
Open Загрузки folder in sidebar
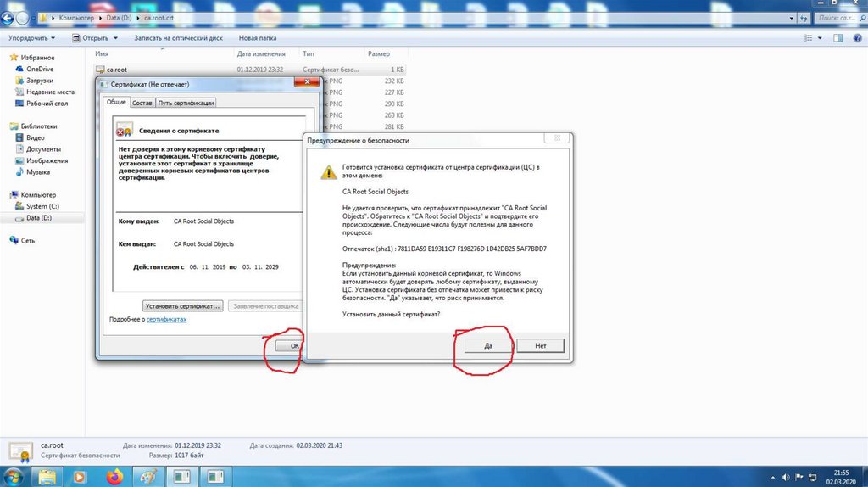[x=40, y=81]
